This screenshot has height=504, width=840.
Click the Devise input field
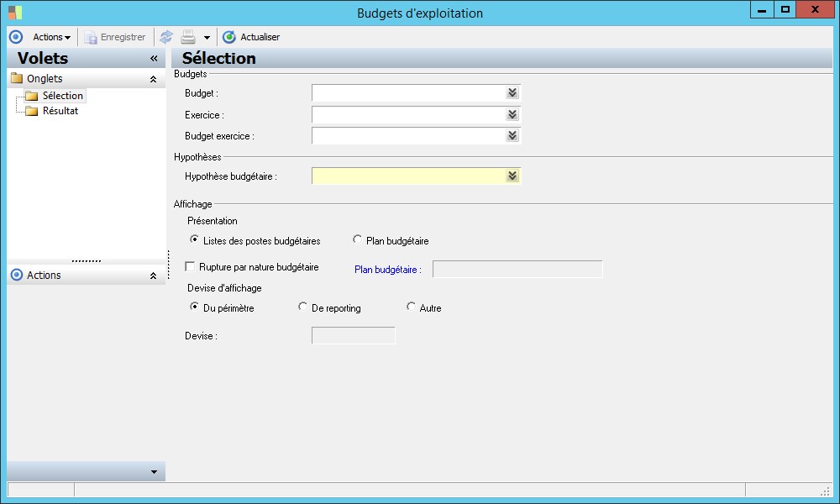[x=353, y=336]
